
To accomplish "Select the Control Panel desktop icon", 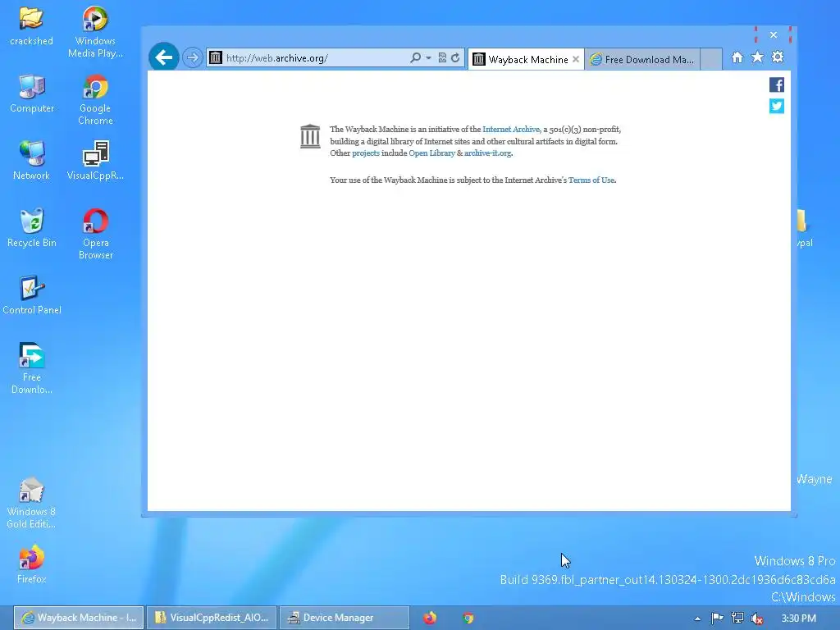I will tap(32, 295).
